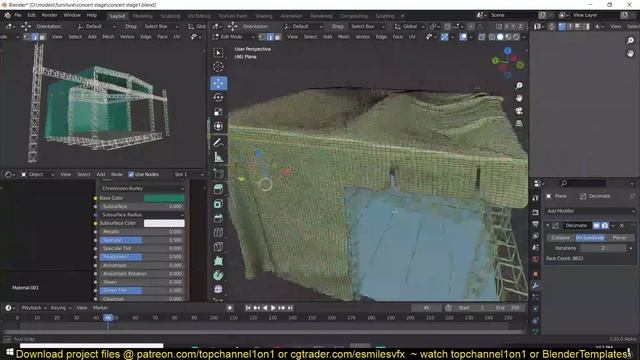Select the Measure tool in toolbar
The width and height of the screenshot is (640, 360).
(x=218, y=157)
